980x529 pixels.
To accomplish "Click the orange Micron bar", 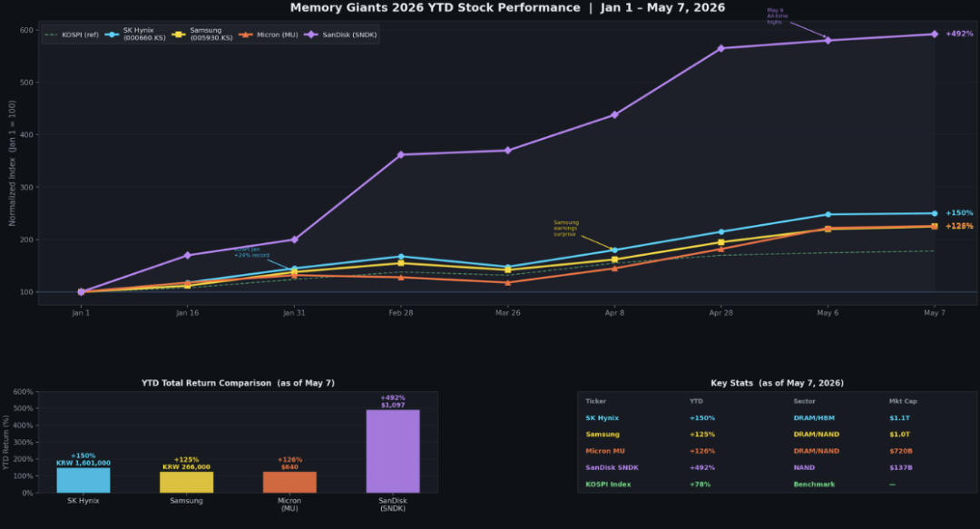I will pyautogui.click(x=289, y=482).
